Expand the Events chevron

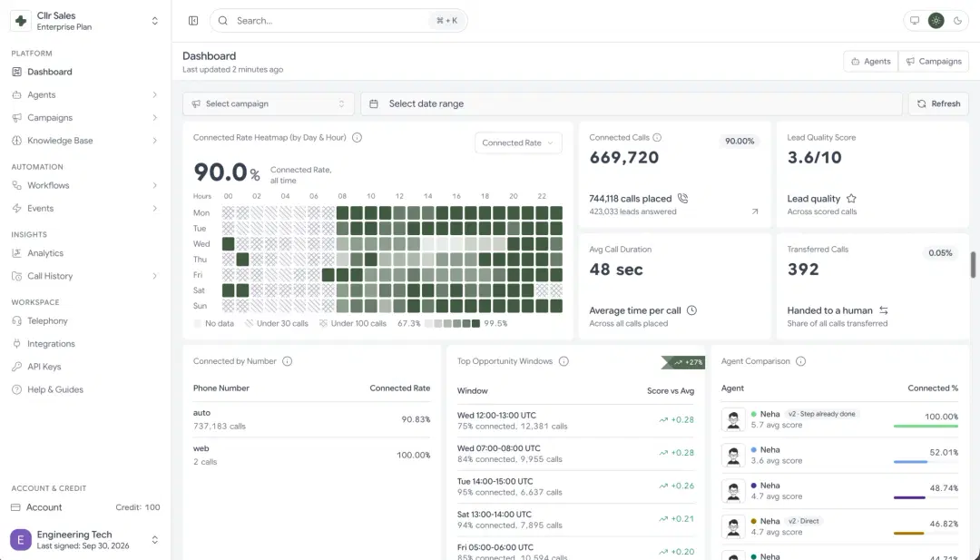pos(154,208)
